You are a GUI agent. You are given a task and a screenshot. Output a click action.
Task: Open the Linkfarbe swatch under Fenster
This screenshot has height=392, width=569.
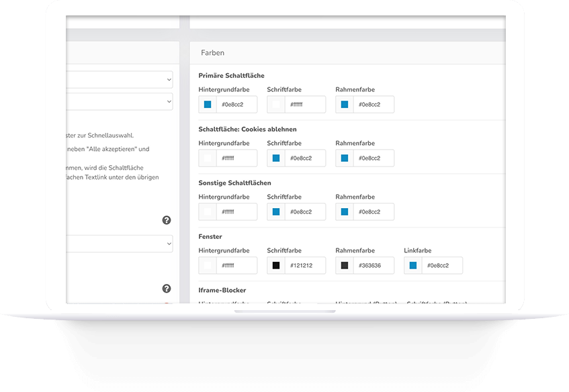click(412, 265)
